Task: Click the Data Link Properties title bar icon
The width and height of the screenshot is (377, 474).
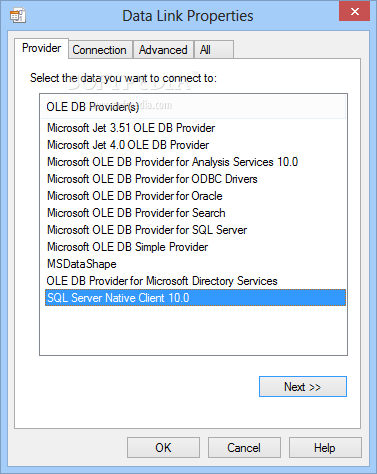Action: tap(18, 16)
